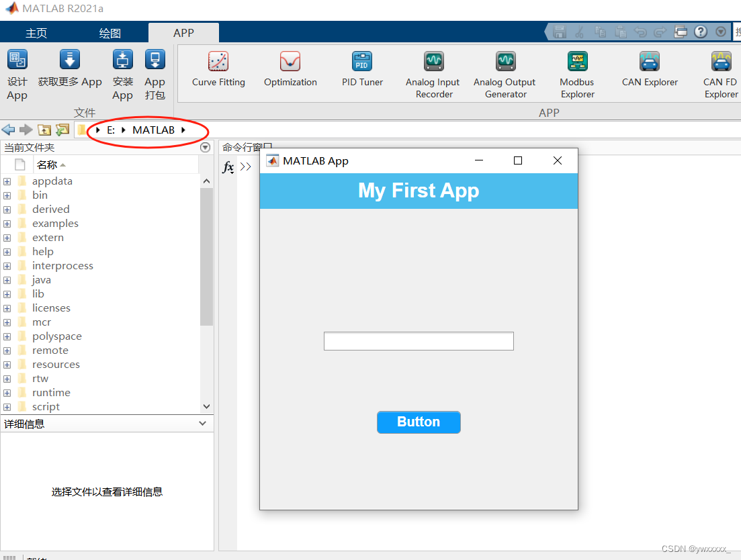
Task: Expand the interprocess folder node
Action: click(7, 267)
